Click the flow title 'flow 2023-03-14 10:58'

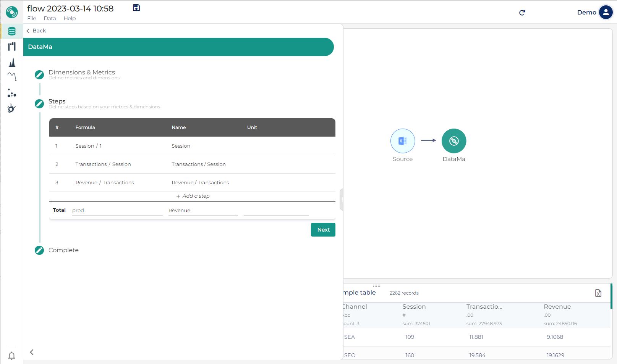coord(70,8)
